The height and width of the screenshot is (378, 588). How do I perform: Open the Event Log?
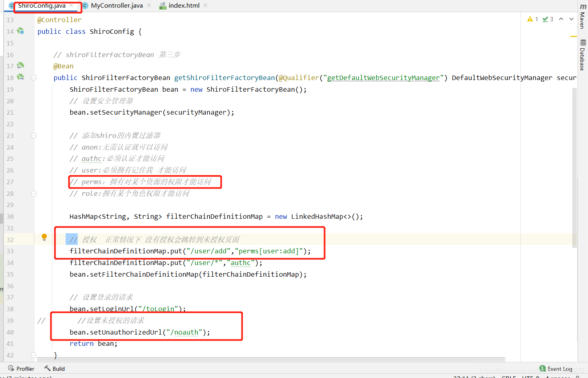click(556, 369)
